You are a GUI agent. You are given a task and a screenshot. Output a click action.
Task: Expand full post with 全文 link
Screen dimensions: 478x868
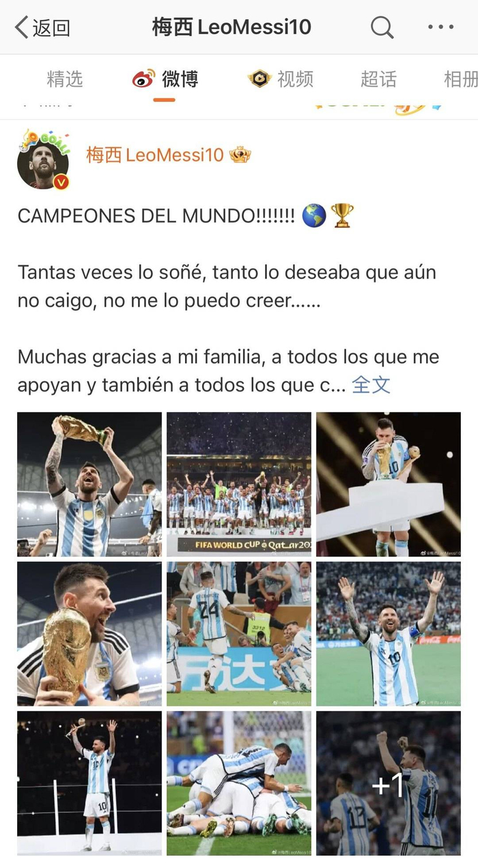371,385
